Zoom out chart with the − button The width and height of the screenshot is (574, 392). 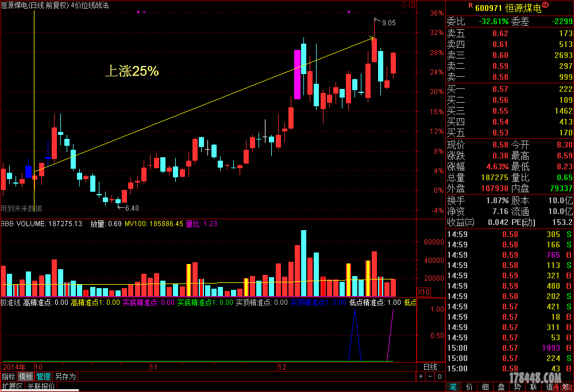click(x=430, y=377)
